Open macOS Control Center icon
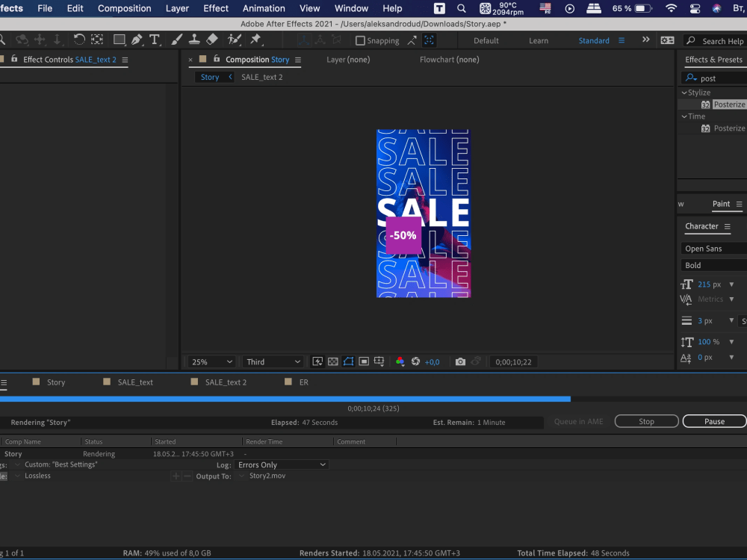This screenshot has height=560, width=747. (x=695, y=8)
